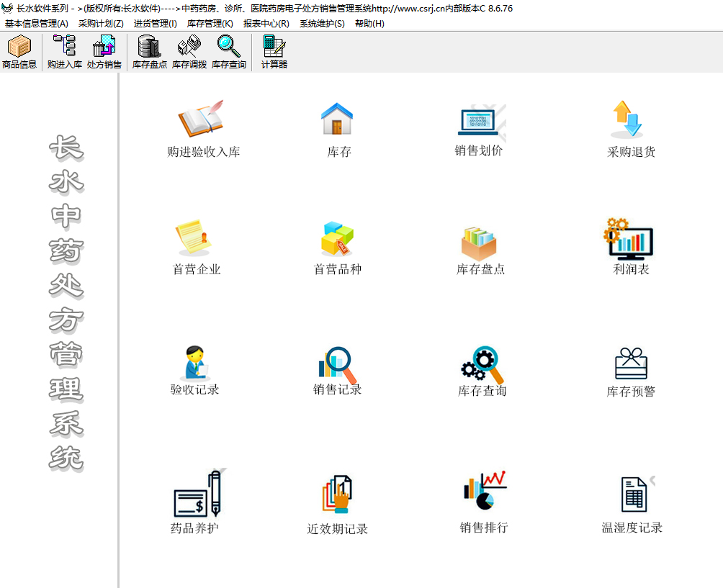
Task: Open the 帮助(H) menu
Action: 369,24
